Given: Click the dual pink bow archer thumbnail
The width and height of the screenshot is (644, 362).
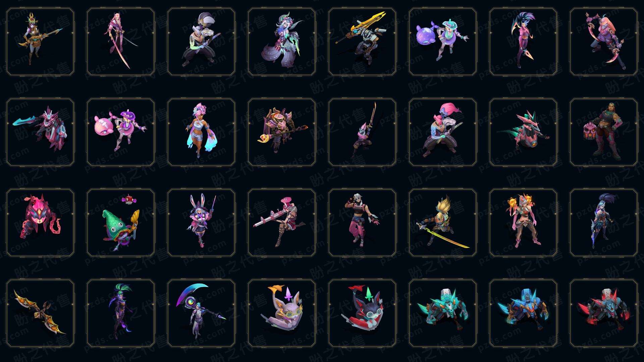Looking at the screenshot, I should [604, 42].
